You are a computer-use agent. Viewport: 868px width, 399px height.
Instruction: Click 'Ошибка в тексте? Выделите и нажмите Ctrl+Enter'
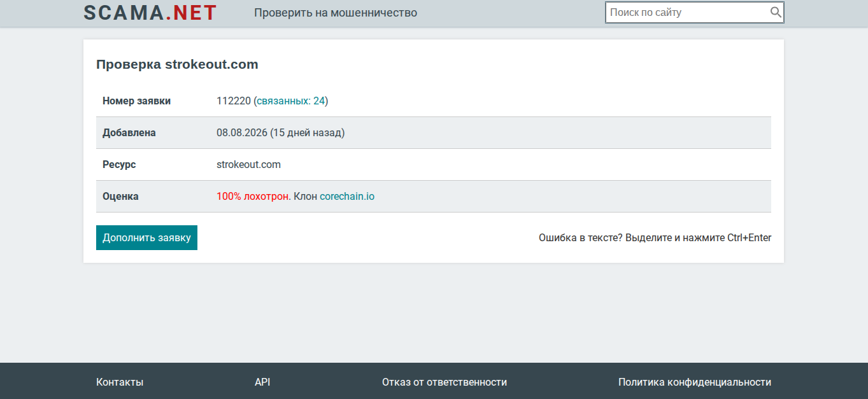tap(655, 237)
